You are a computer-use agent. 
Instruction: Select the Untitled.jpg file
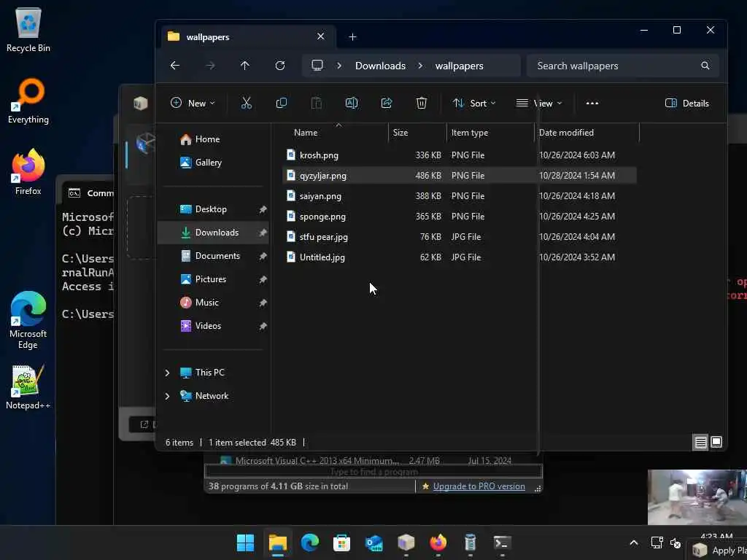pyautogui.click(x=460, y=257)
